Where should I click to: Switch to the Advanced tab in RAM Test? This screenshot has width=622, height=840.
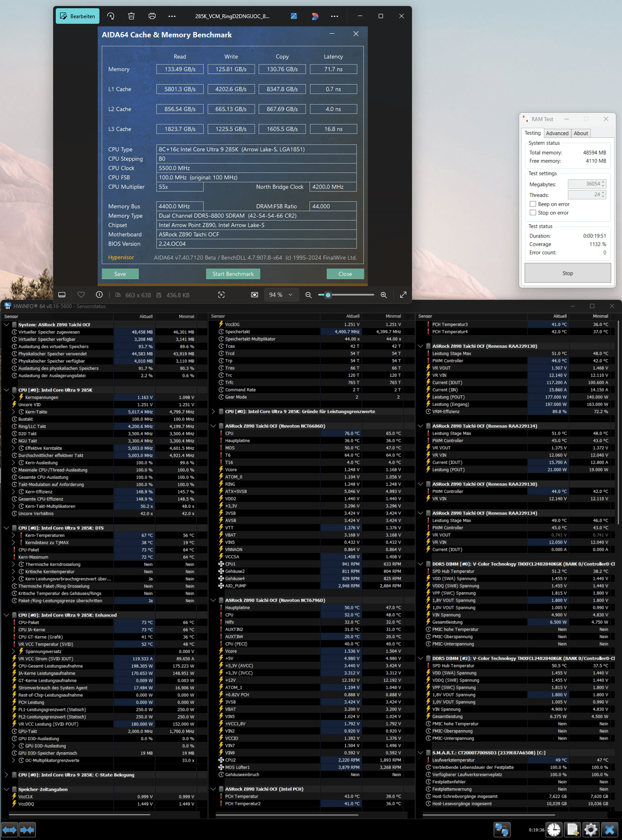click(557, 133)
